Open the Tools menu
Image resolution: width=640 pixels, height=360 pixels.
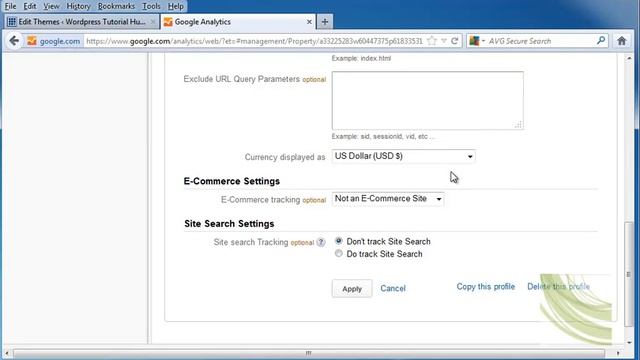(151, 6)
